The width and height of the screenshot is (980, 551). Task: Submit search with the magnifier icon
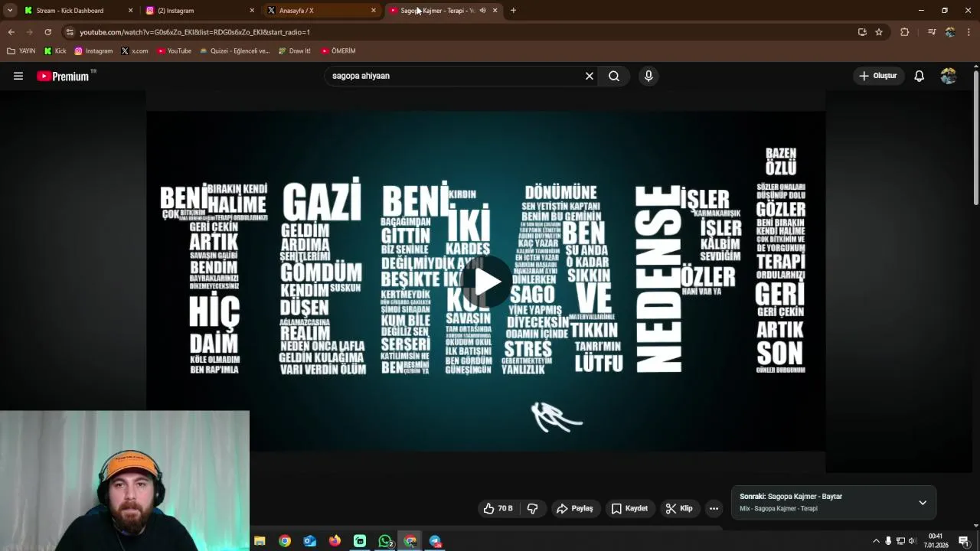614,76
